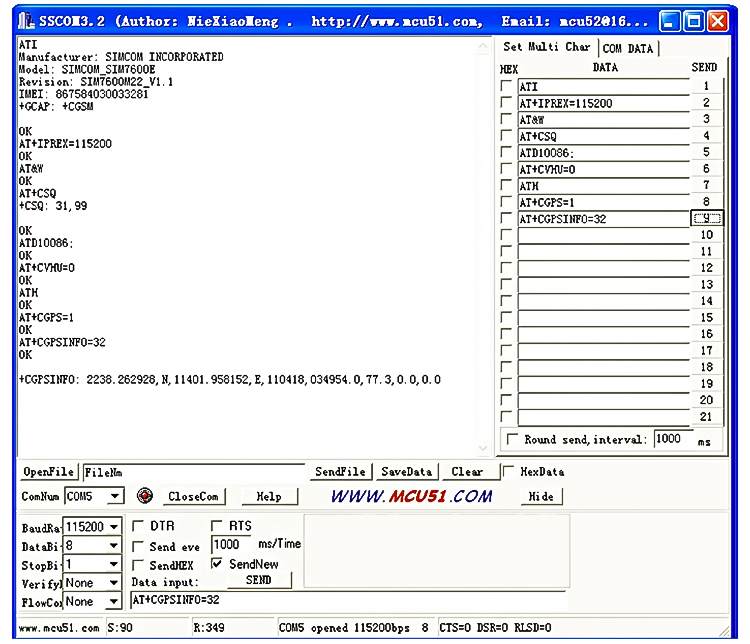Tick the HEX checkbox for AT+IPREX=115200 row
Viewport: 750px width, 644px height.
click(x=506, y=103)
